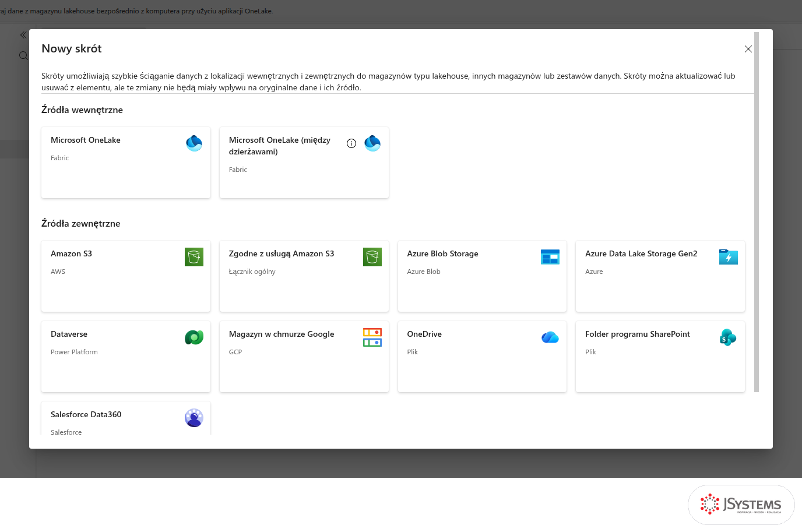The image size is (802, 532).
Task: Choose Azure Data Lake Storage Gen2 card
Action: (660, 276)
